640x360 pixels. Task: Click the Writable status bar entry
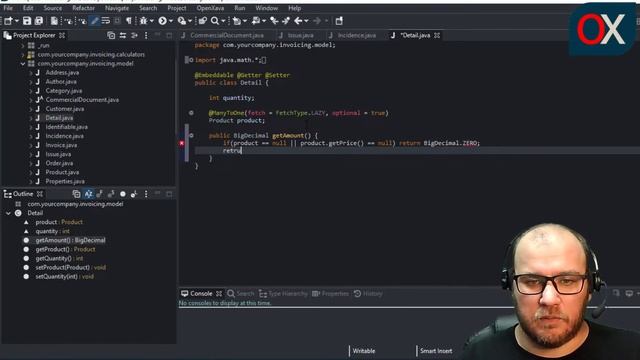(364, 351)
